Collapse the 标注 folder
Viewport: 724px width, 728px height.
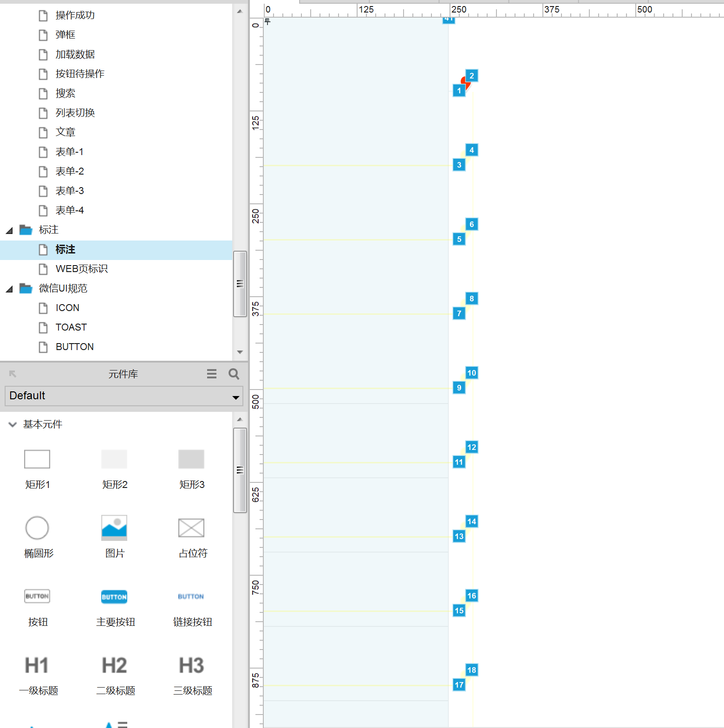coord(9,230)
